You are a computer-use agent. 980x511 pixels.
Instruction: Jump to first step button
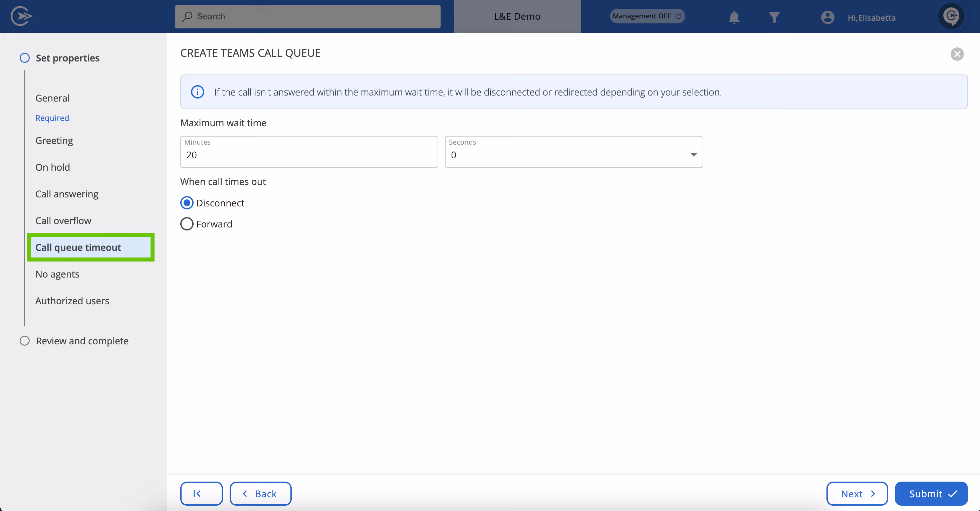coord(201,494)
